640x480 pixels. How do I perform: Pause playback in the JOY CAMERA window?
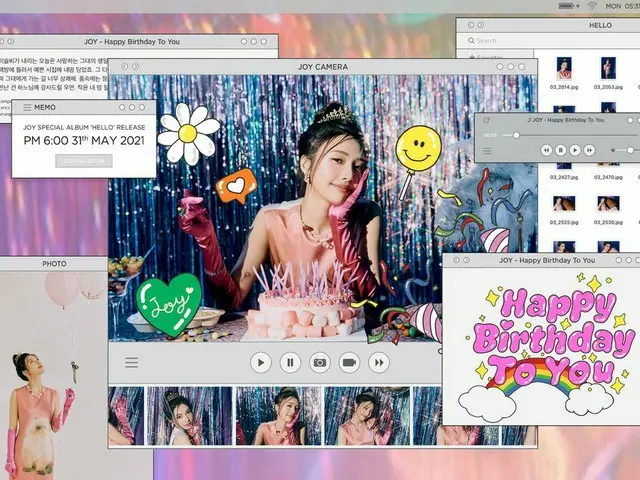[290, 363]
